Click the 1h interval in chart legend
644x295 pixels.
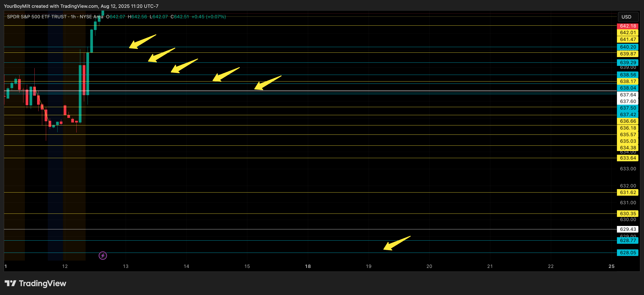[x=73, y=17]
